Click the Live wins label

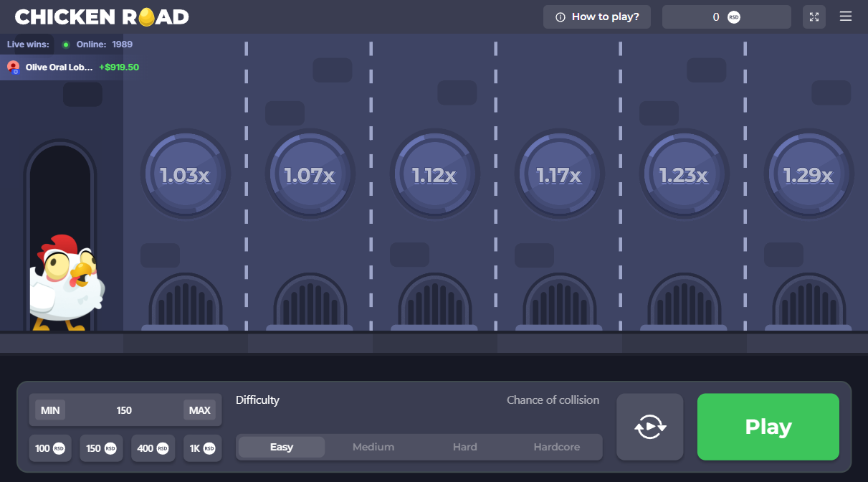28,44
